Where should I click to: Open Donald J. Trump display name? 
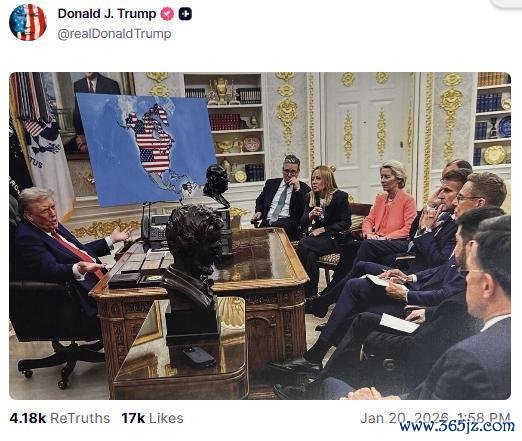coord(107,14)
